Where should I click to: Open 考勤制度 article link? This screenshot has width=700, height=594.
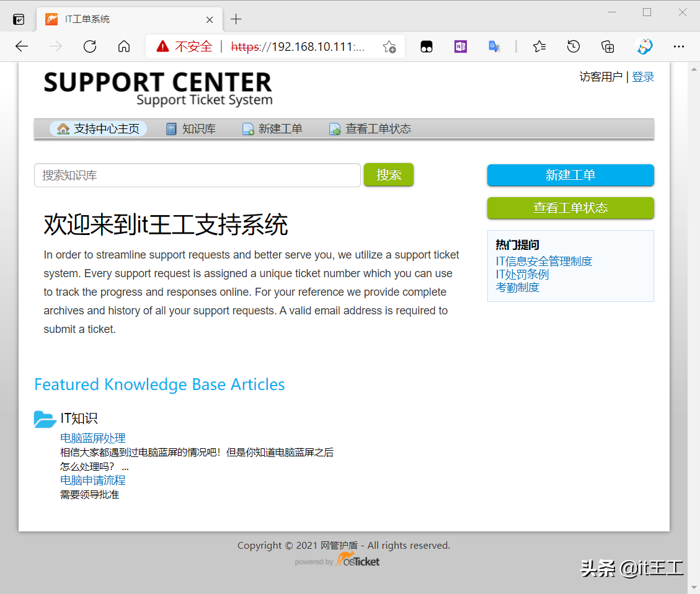[518, 288]
